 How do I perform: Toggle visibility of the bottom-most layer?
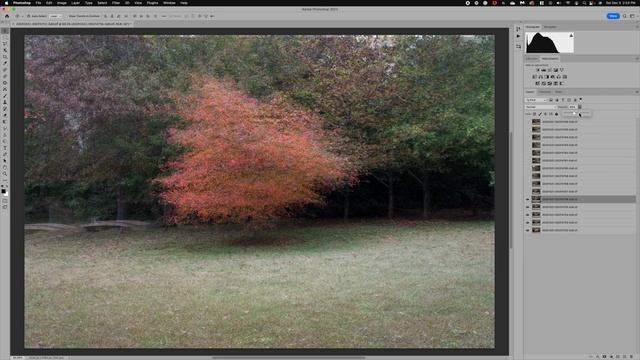(527, 230)
